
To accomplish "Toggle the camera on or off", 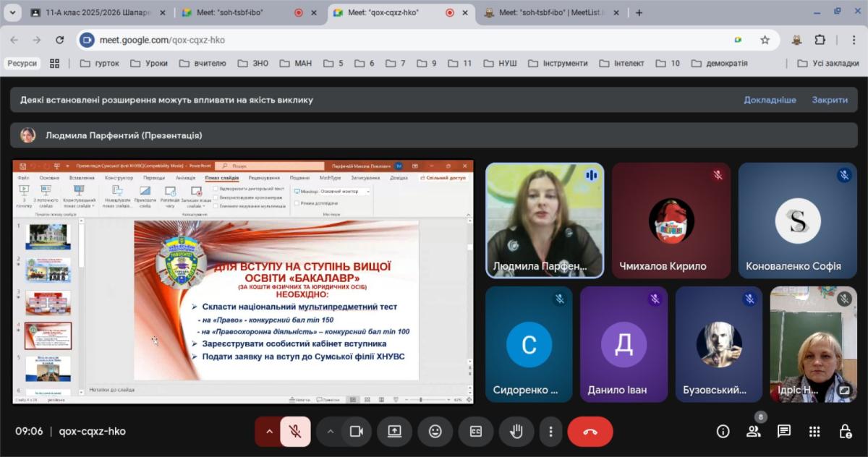I will 356,432.
